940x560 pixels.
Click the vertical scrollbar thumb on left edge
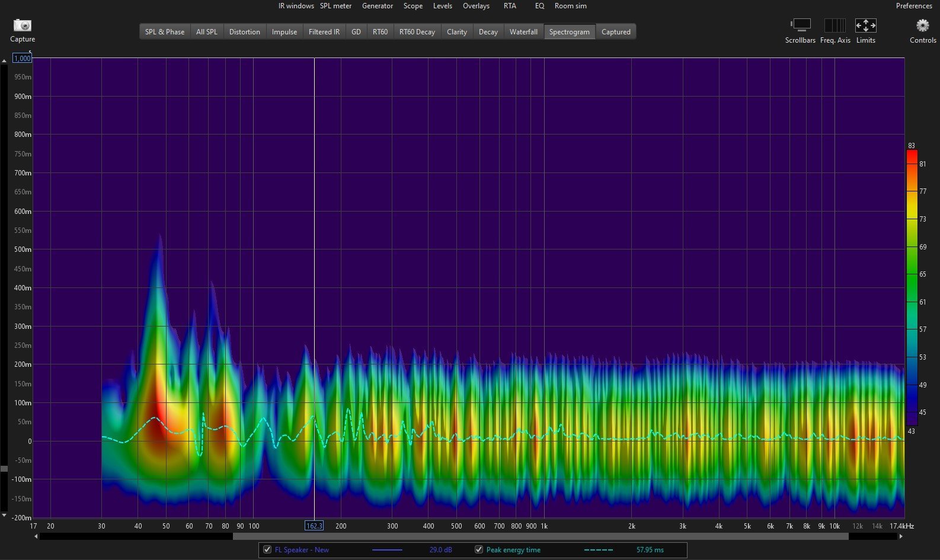(4, 469)
